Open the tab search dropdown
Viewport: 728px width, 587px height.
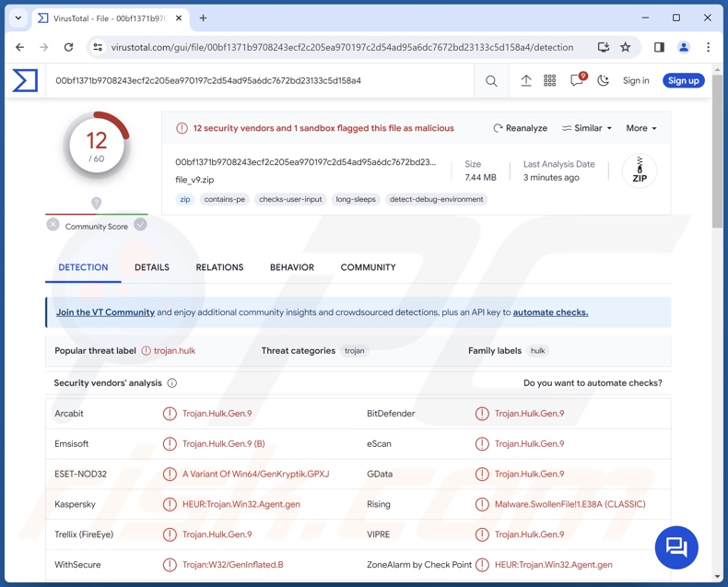pos(18,18)
